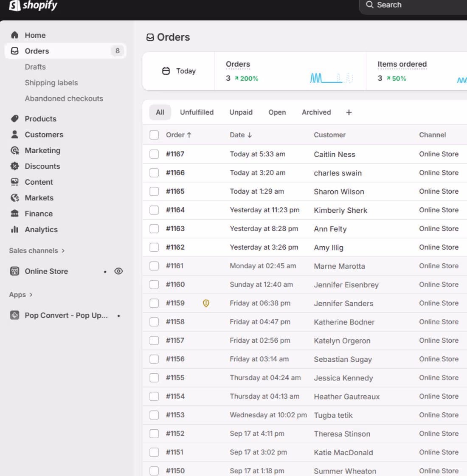Image resolution: width=467 pixels, height=476 pixels.
Task: Open the Today date range picker
Action: tap(179, 71)
